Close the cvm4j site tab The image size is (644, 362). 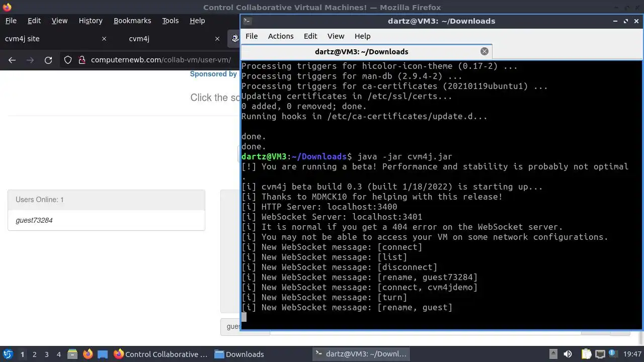[x=104, y=39]
